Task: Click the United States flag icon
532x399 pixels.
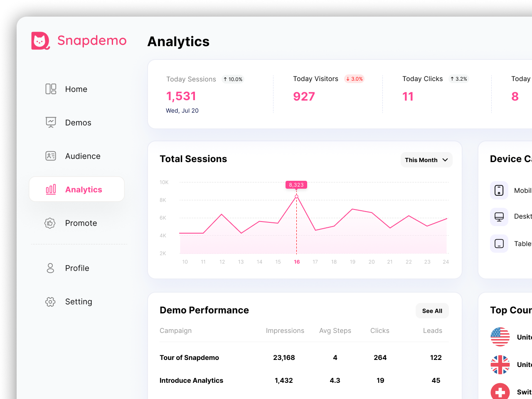Action: pos(500,337)
